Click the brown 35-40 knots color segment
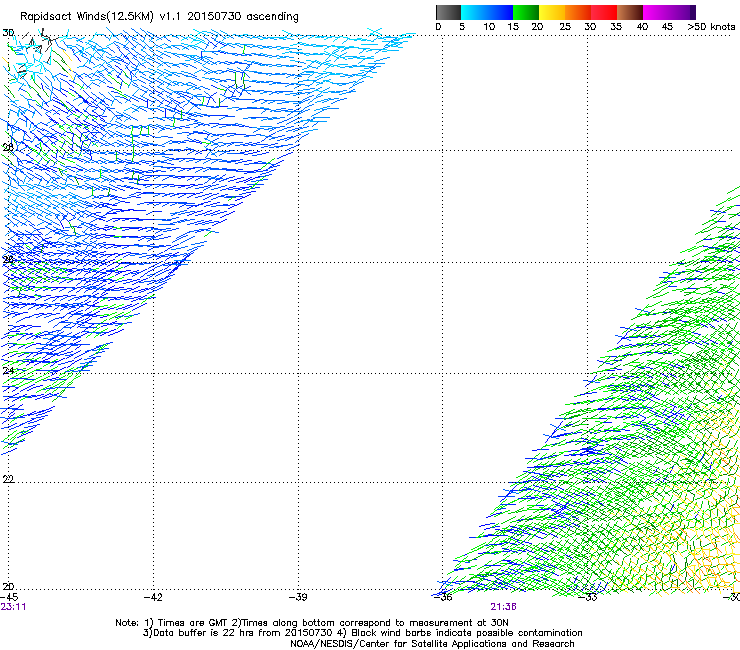This screenshot has width=740, height=650. (630, 12)
